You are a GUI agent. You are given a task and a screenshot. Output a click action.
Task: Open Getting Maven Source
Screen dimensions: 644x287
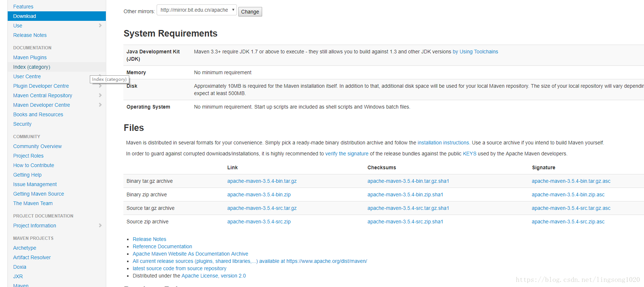[x=39, y=194]
